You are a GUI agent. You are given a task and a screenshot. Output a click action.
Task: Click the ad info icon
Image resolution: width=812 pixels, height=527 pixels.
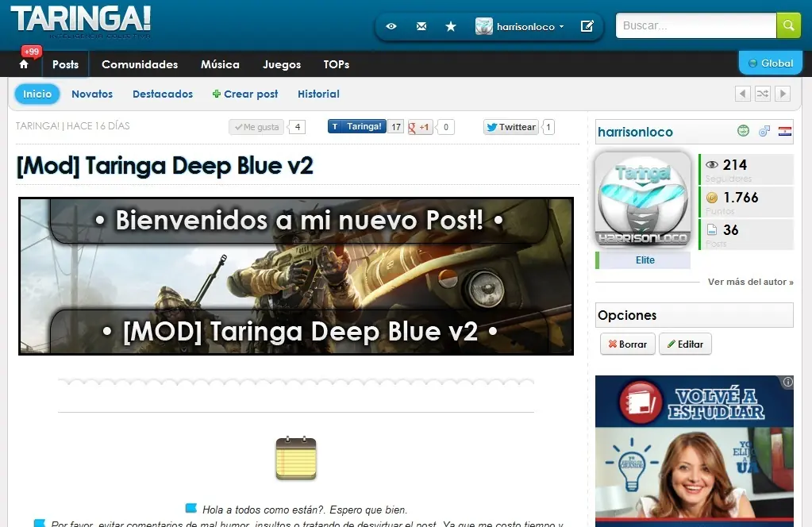pos(787,382)
